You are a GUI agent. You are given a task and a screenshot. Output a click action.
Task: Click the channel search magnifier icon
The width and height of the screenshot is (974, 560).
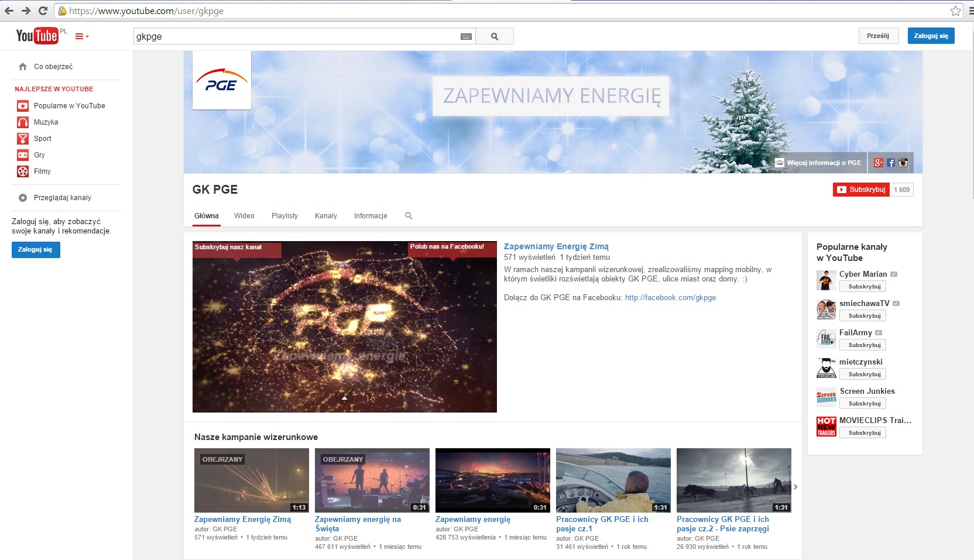click(409, 216)
